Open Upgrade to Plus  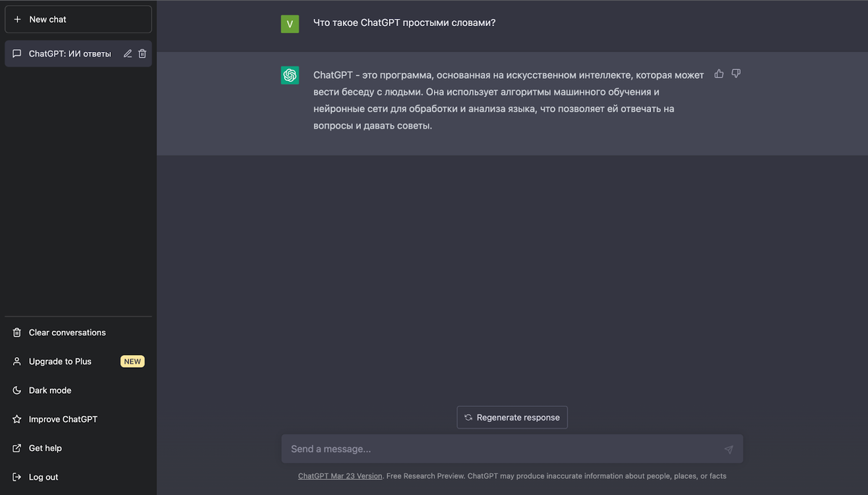point(78,361)
